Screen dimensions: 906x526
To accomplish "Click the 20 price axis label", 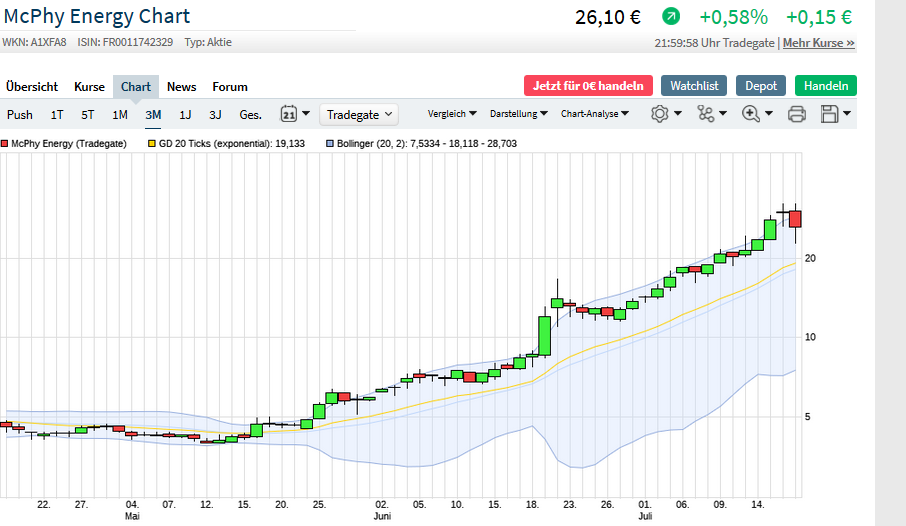I will pos(810,258).
